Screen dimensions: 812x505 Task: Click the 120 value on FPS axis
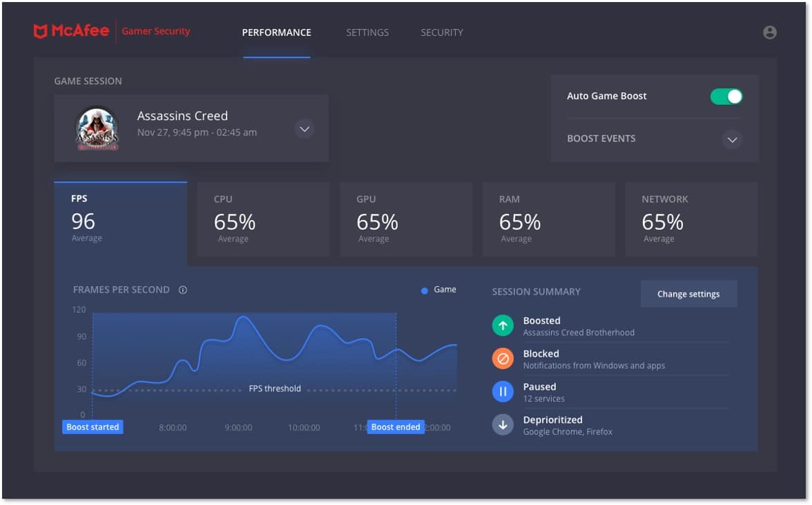point(79,310)
